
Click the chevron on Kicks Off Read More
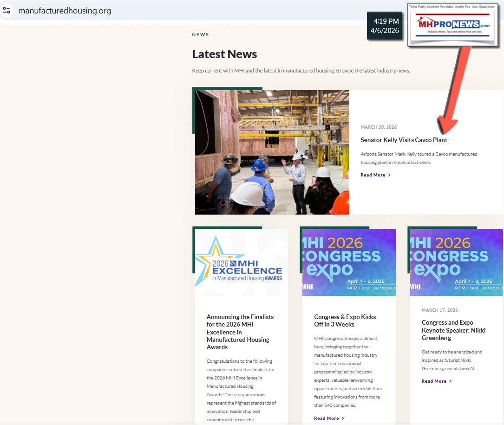pyautogui.click(x=343, y=418)
